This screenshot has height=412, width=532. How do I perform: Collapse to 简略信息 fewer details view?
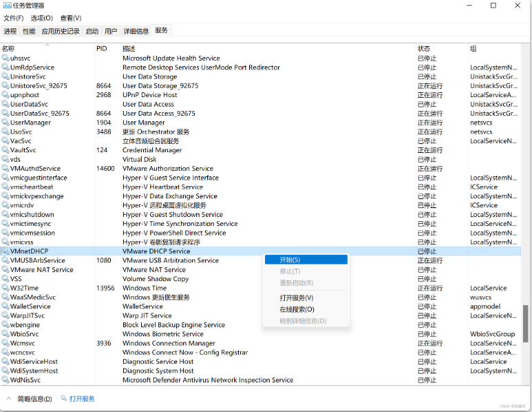[x=29, y=399]
